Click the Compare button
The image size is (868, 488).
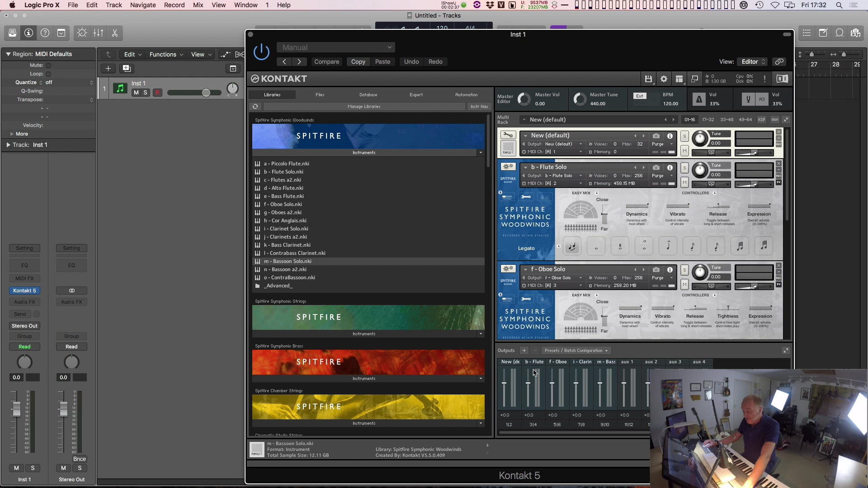[x=326, y=62]
